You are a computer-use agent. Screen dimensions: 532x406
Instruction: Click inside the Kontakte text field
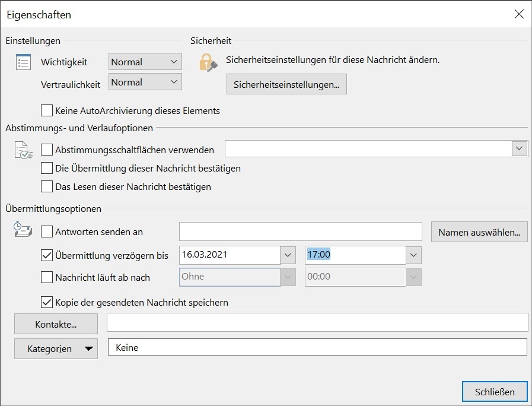pos(317,322)
